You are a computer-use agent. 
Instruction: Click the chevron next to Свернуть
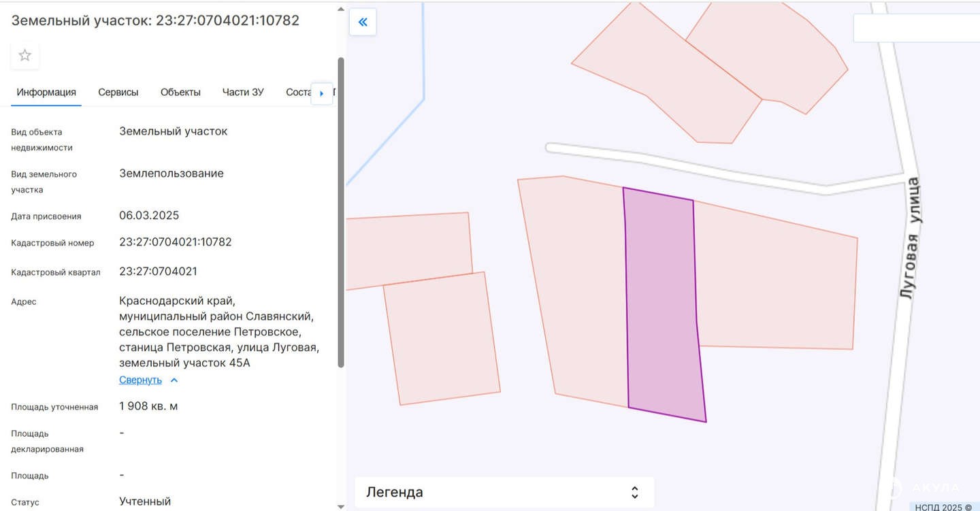pyautogui.click(x=174, y=380)
